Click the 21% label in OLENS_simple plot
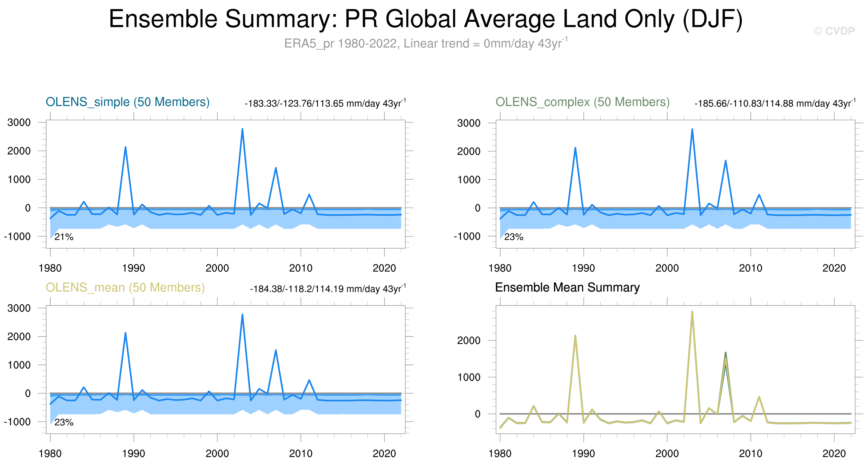 point(64,237)
